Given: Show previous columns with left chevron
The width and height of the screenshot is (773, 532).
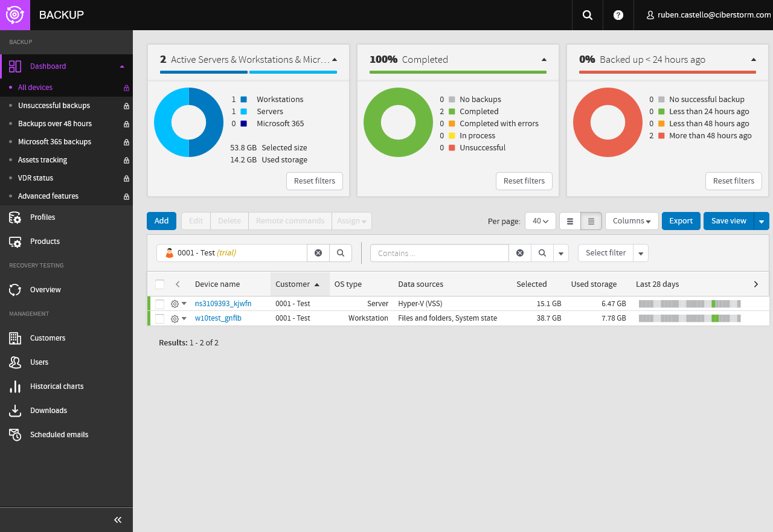Looking at the screenshot, I should [x=178, y=284].
